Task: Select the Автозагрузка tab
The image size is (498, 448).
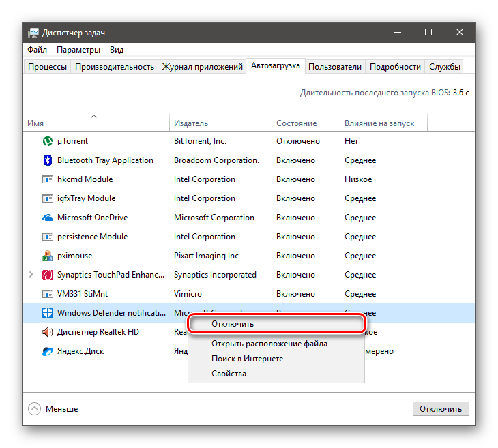Action: tap(276, 65)
